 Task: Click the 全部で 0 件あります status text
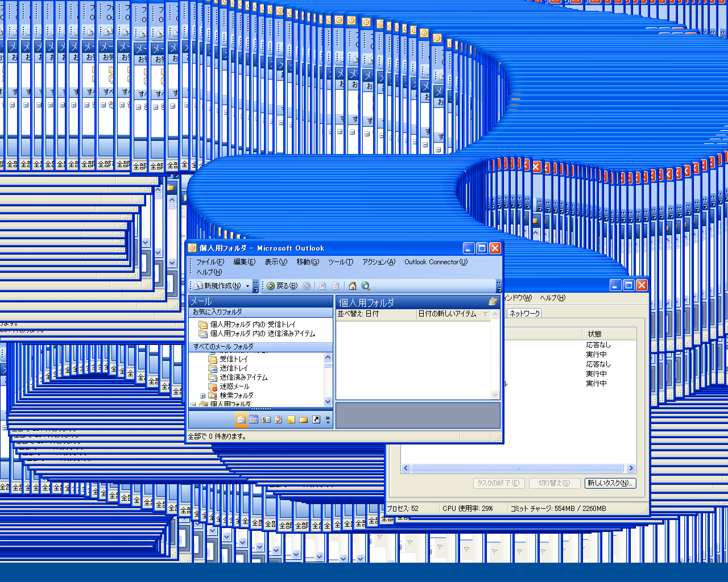click(x=217, y=436)
